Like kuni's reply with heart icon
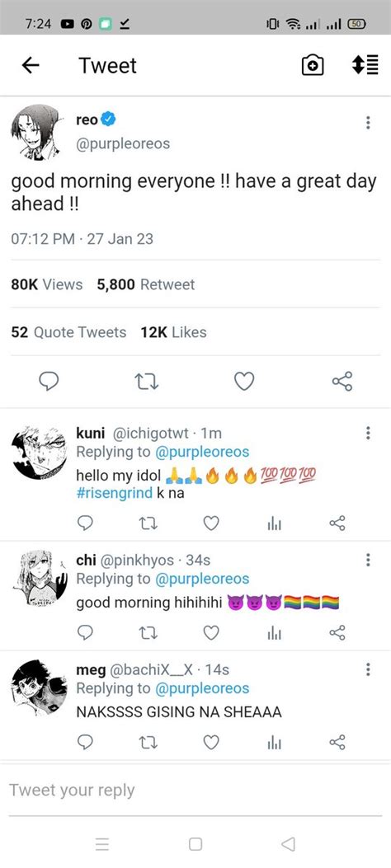This screenshot has width=391, height=868. pos(211,523)
